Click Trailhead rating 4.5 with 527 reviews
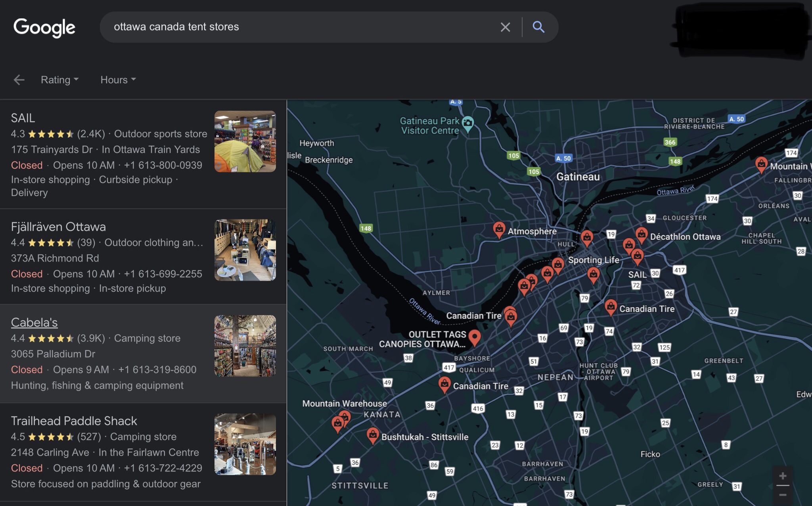 (56, 437)
